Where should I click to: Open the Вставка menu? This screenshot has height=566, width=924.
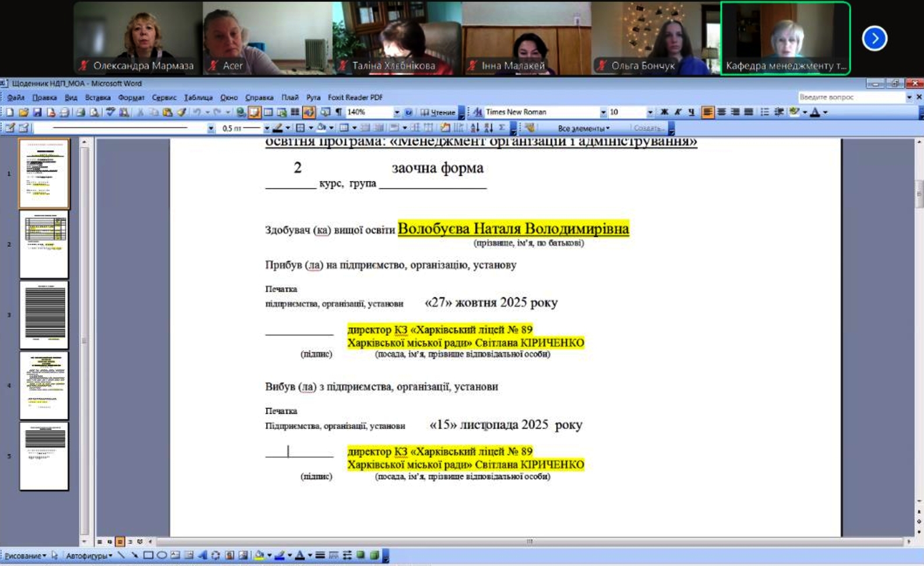[x=97, y=97]
